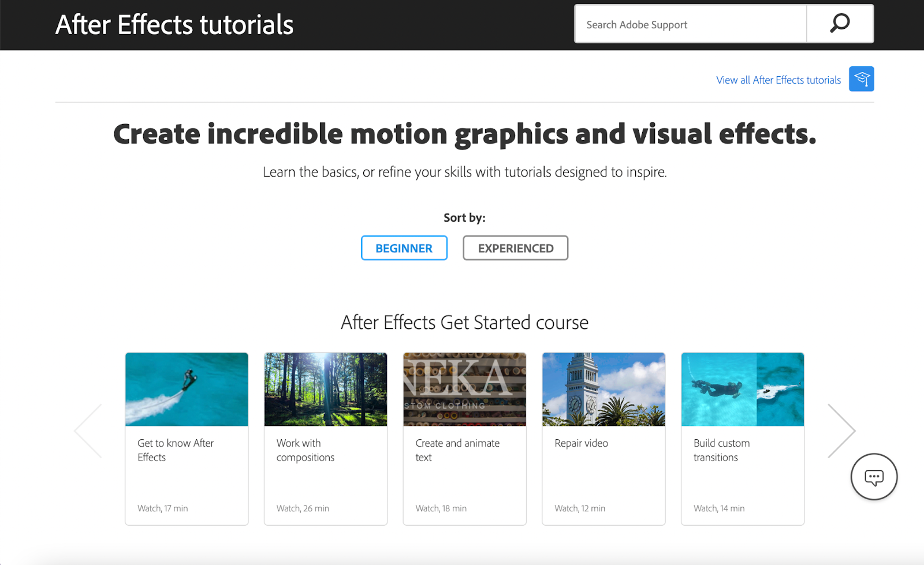Open the graduation cap tutorials icon
The image size is (924, 565).
861,79
